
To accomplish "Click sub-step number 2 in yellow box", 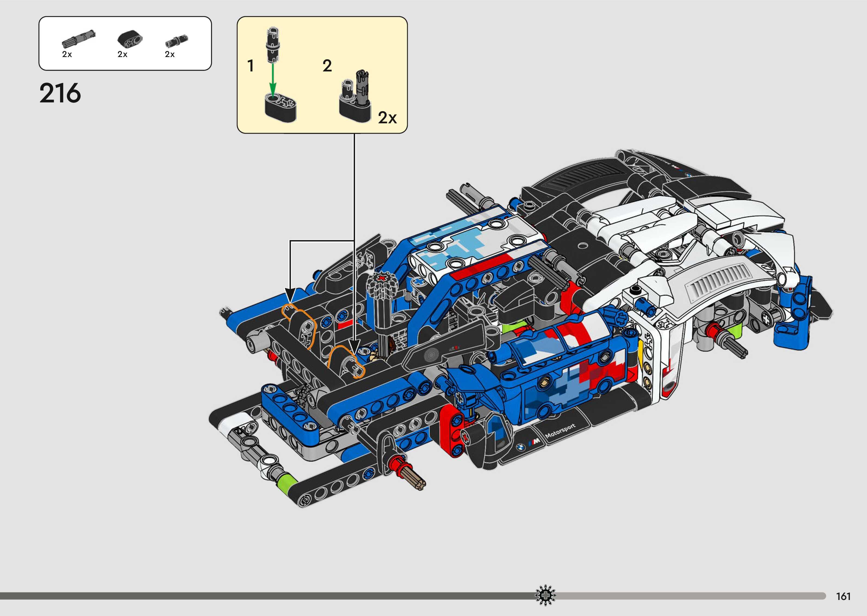I will (327, 66).
